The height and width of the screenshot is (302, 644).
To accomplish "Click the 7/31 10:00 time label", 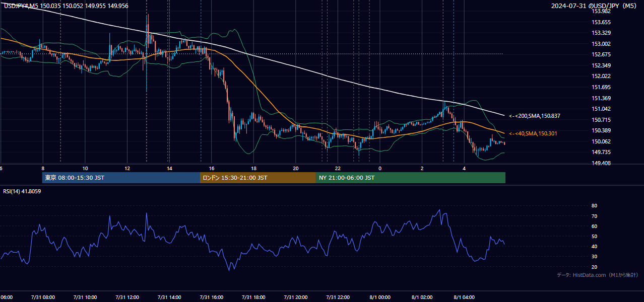I will [85, 297].
